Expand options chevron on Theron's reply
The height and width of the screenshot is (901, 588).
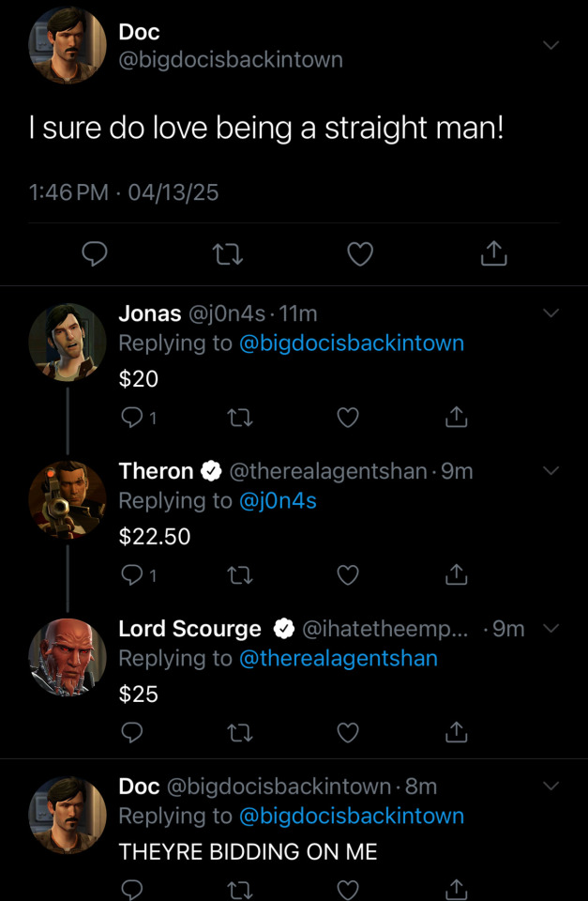coord(550,470)
